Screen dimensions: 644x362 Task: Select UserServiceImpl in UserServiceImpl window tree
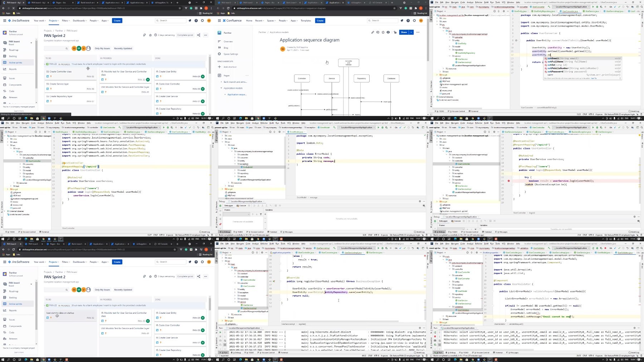click(x=249, y=308)
